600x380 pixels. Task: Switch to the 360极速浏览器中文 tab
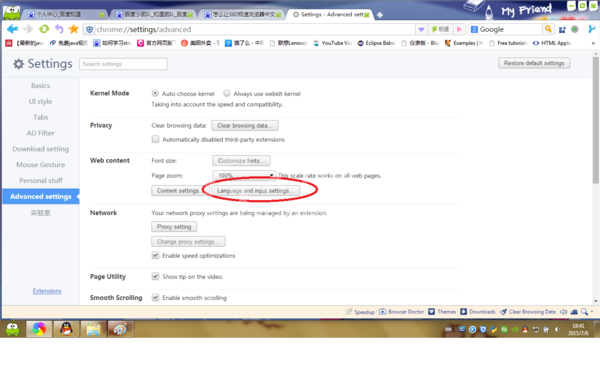[242, 15]
